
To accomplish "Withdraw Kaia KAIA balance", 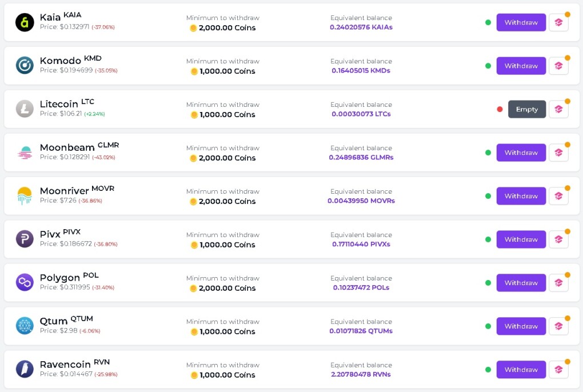I will (x=521, y=22).
